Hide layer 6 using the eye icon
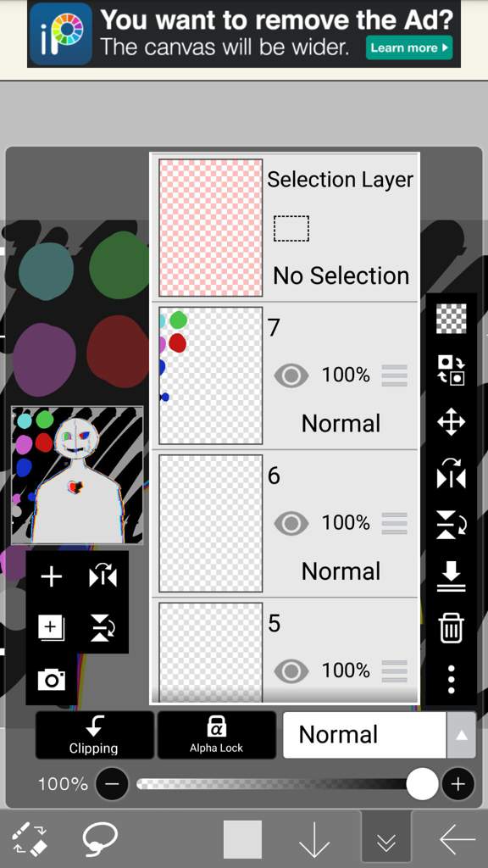 tap(291, 523)
